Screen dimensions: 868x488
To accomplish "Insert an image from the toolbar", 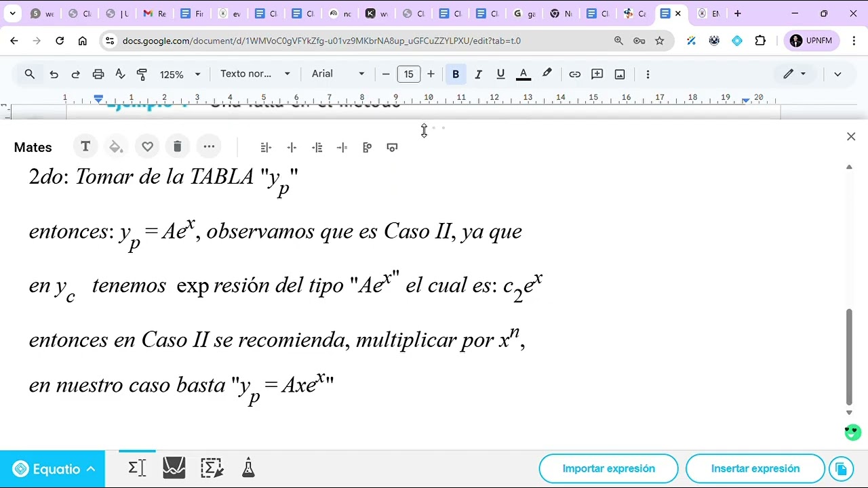I will [620, 74].
